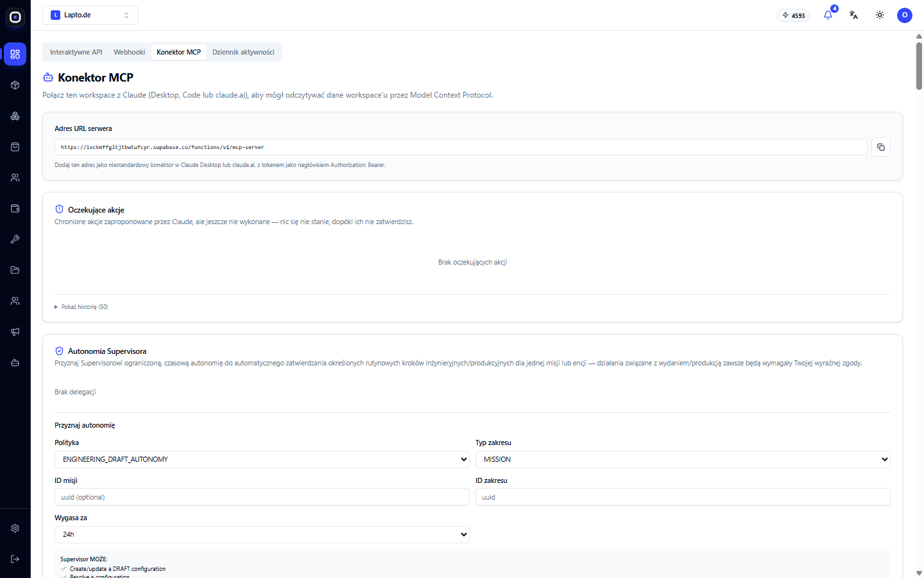924x578 pixels.
Task: Open the stacked cubes sidebar icon
Action: coord(15,116)
